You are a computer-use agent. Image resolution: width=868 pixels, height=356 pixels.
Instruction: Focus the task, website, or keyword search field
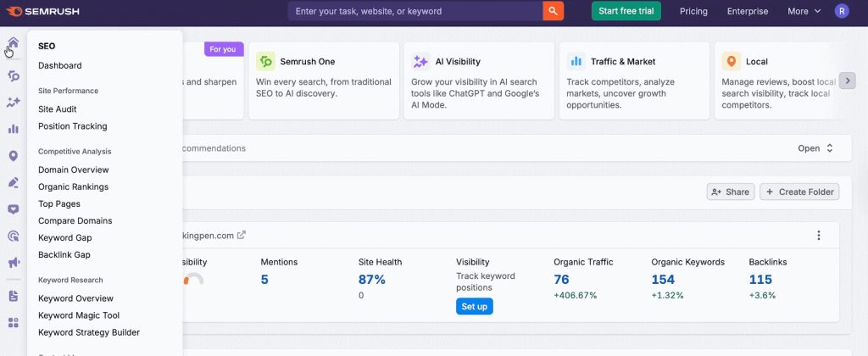[x=415, y=11]
